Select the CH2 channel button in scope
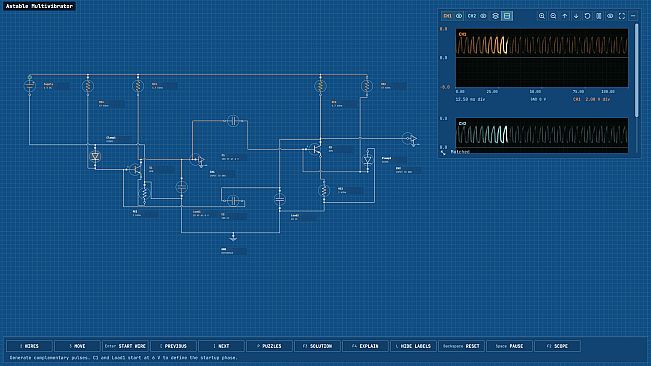 click(x=472, y=16)
